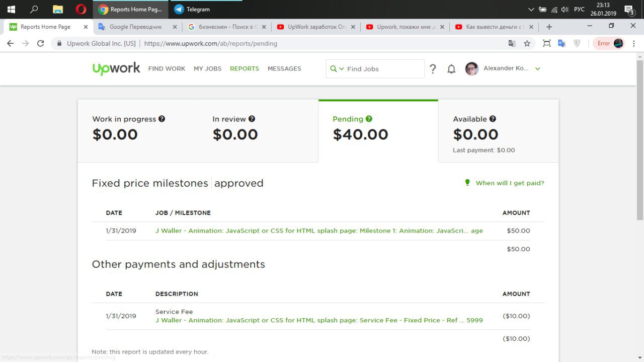Viewport: 644px width, 362px height.
Task: Select the Work in progress tab
Action: pos(138,131)
